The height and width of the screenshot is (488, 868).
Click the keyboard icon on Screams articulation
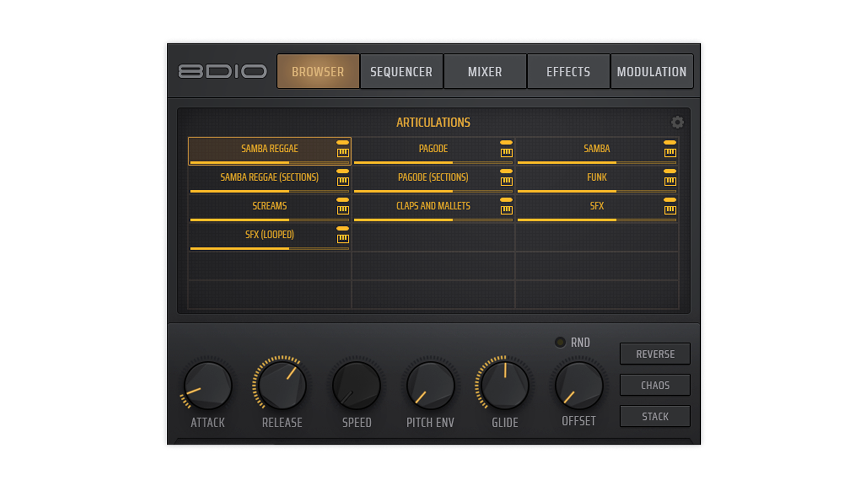[343, 210]
